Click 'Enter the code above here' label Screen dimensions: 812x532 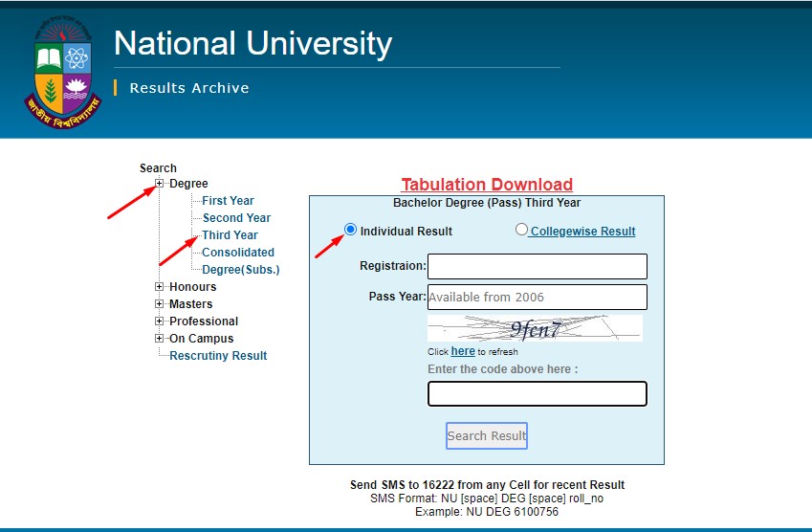click(503, 369)
